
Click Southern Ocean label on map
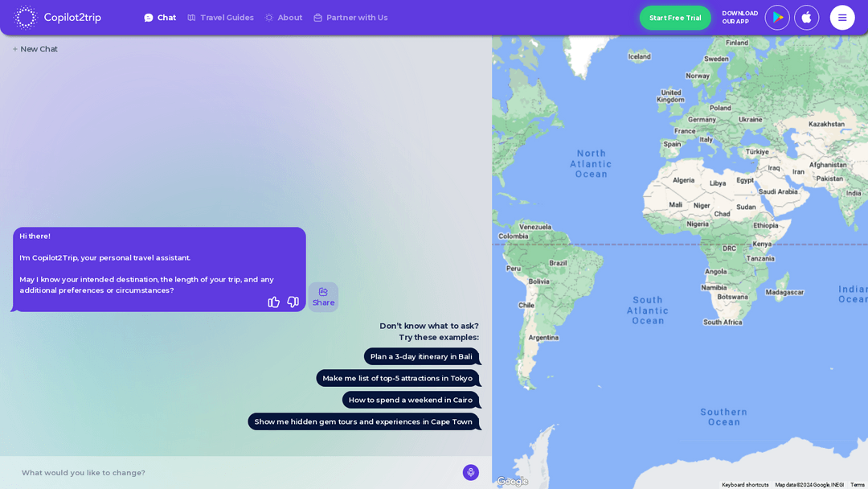tap(723, 417)
